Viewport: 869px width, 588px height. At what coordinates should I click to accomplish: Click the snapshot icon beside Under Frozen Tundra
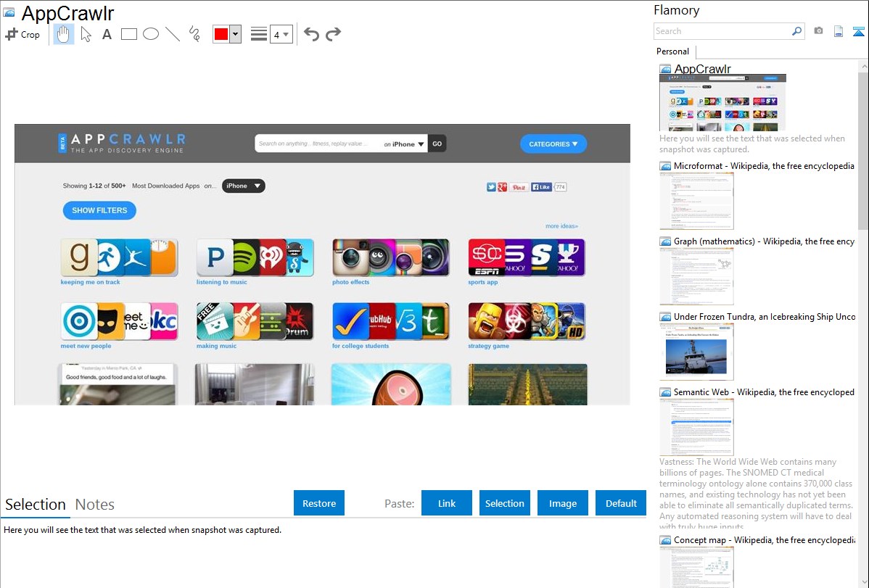pyautogui.click(x=665, y=317)
